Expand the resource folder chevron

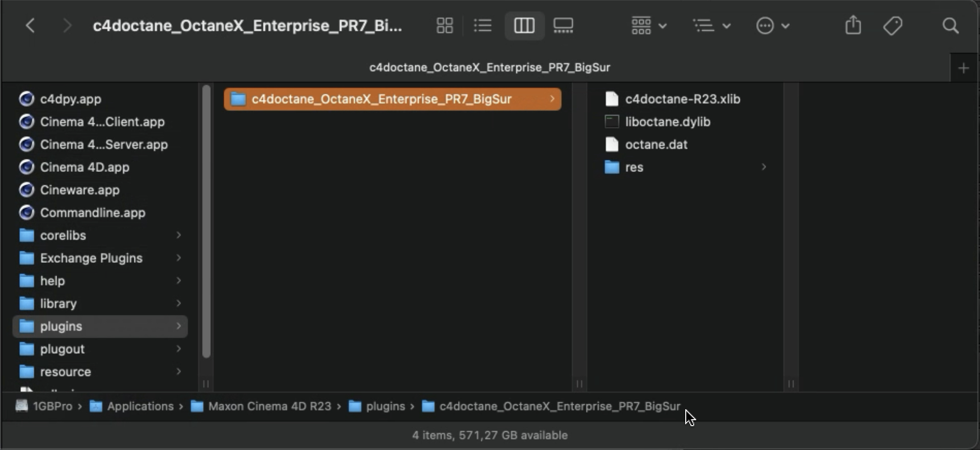pyautogui.click(x=179, y=372)
